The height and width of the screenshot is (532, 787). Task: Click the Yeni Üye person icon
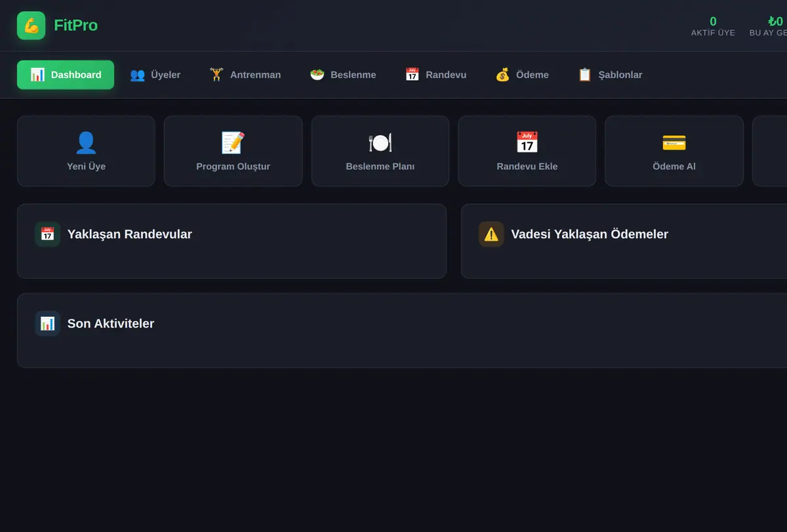pyautogui.click(x=87, y=142)
